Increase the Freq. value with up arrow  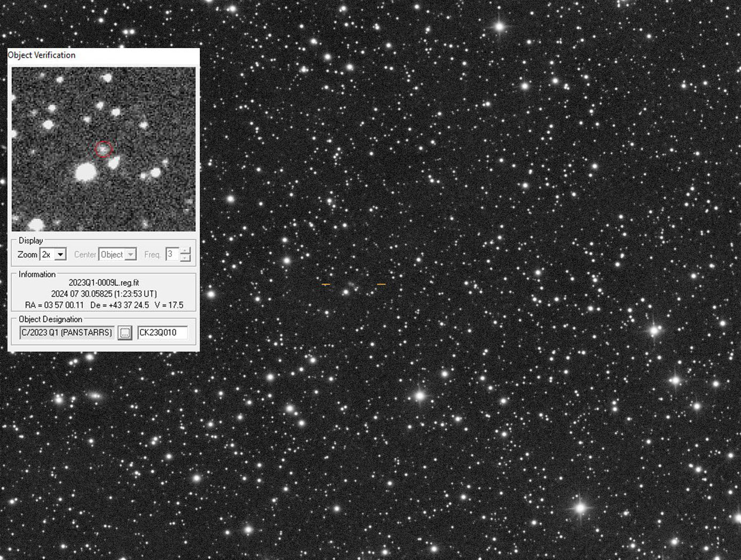tap(185, 251)
